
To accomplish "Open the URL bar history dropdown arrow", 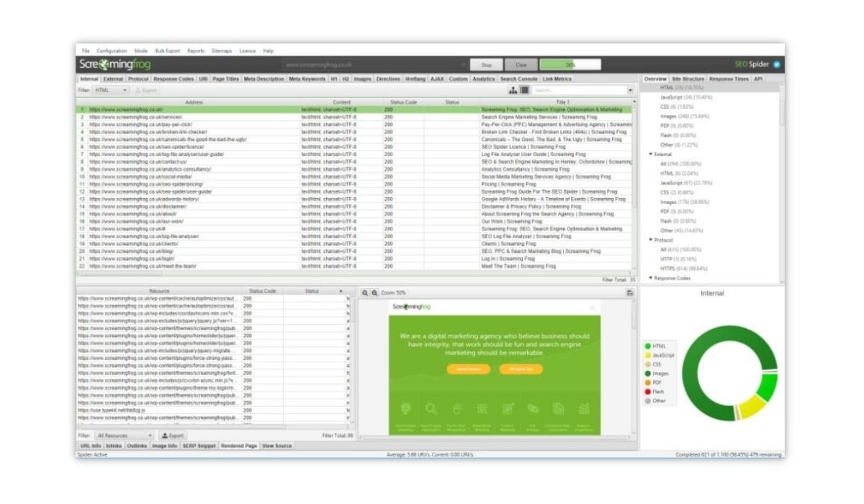I will point(462,64).
